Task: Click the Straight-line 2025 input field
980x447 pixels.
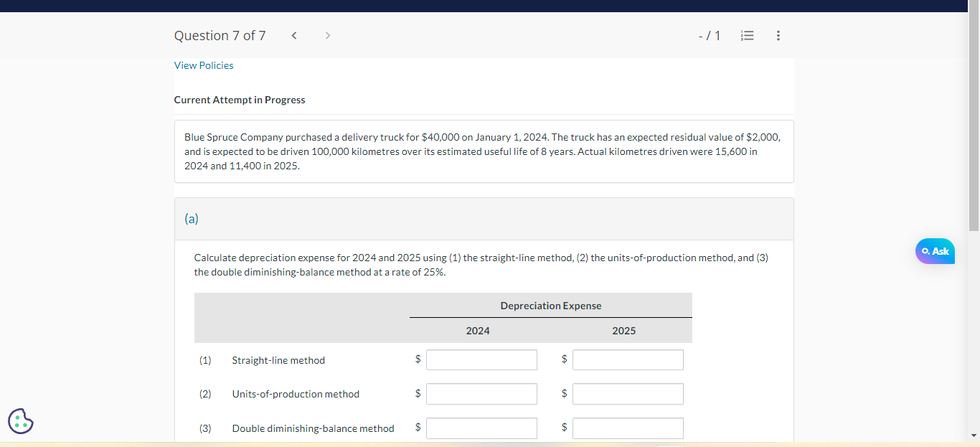Action: (x=628, y=360)
